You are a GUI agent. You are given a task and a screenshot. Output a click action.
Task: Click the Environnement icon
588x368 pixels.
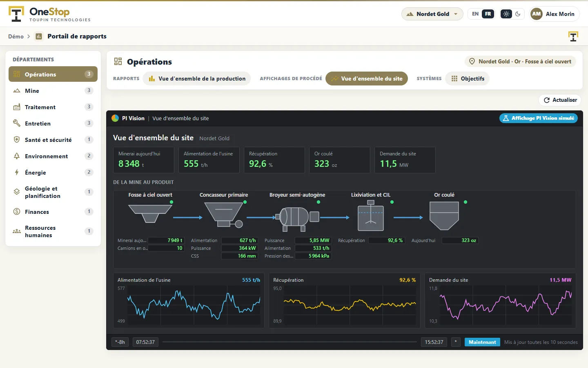[17, 156]
